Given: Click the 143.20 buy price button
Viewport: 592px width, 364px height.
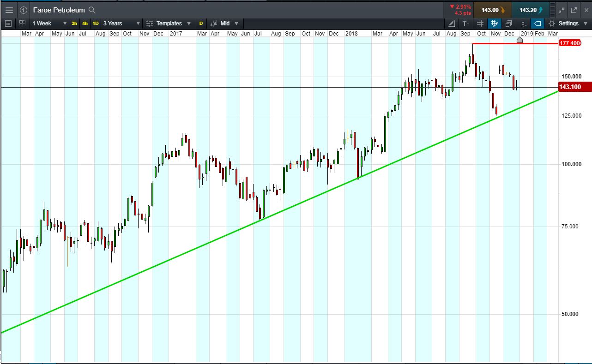Looking at the screenshot, I should tap(531, 10).
